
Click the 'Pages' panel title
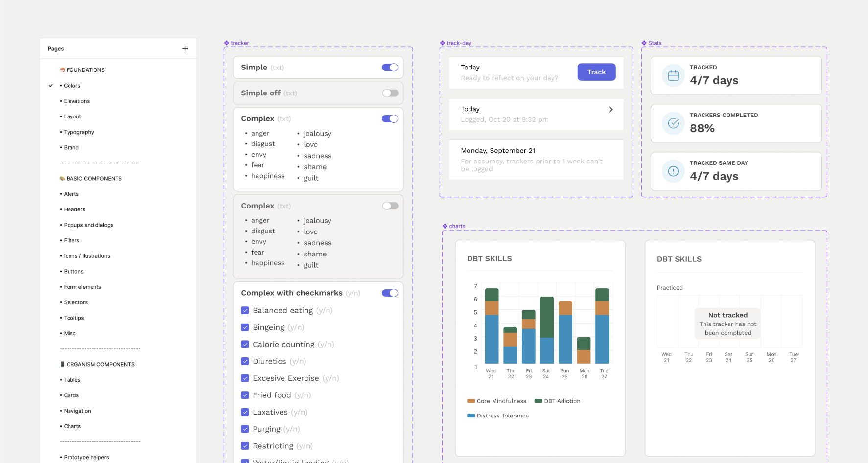(56, 49)
